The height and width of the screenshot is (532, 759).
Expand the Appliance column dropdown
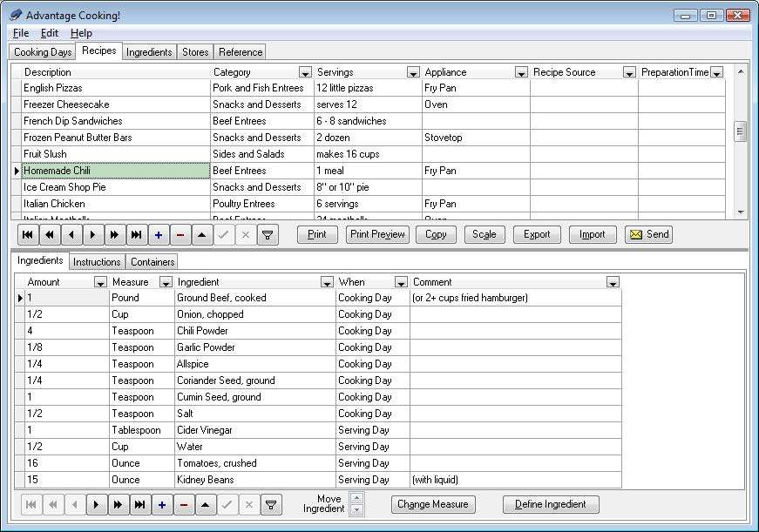[521, 73]
